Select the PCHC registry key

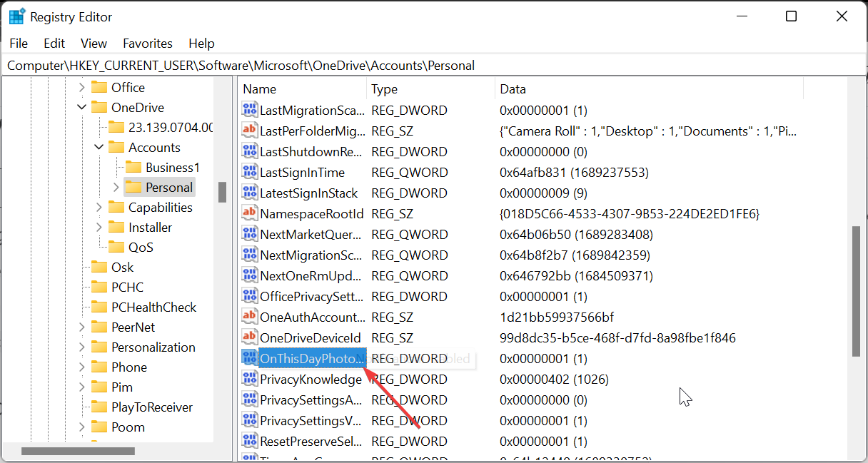pos(127,288)
